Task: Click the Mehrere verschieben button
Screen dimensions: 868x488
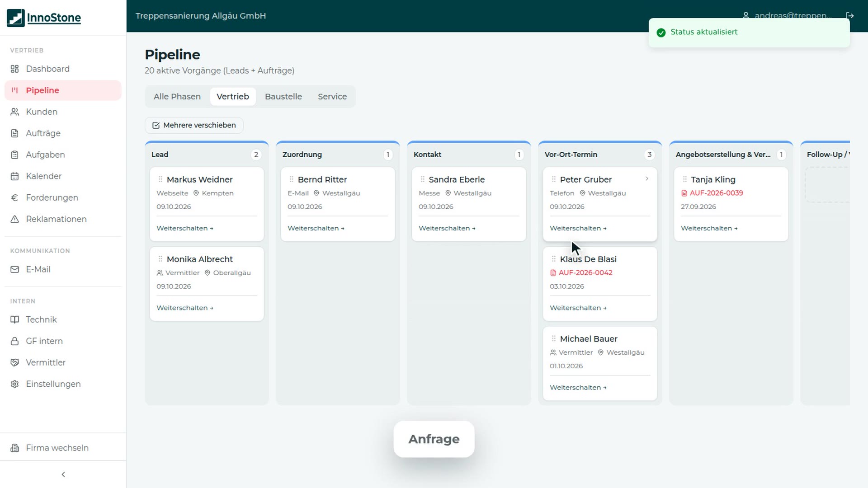Action: pyautogui.click(x=194, y=125)
